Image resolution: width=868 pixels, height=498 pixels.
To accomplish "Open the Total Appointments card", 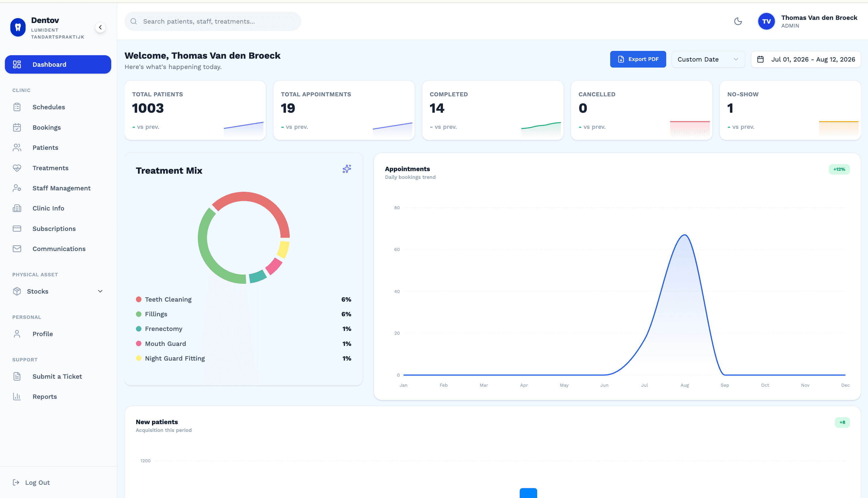I will point(344,110).
